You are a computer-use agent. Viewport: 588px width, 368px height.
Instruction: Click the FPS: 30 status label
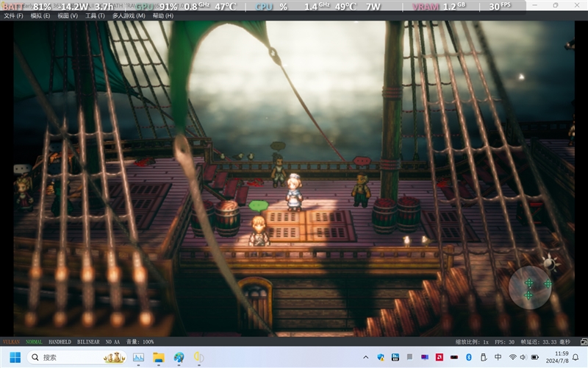coord(504,342)
